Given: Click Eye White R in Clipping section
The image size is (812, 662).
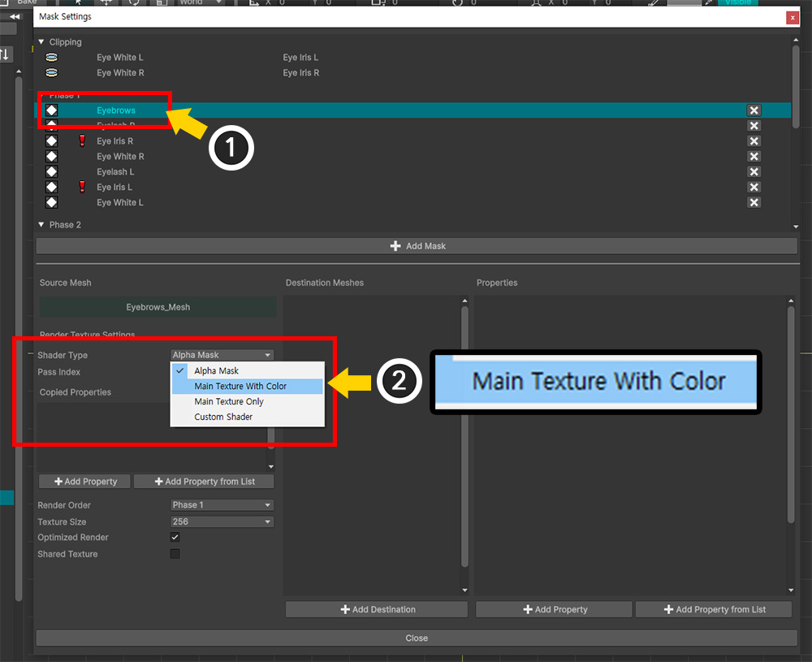Looking at the screenshot, I should point(120,72).
